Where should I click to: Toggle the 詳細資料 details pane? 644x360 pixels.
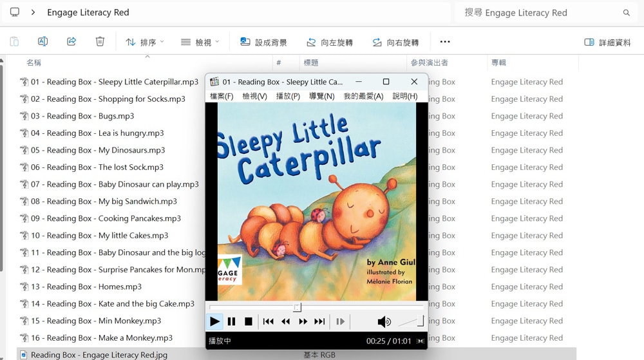click(607, 42)
